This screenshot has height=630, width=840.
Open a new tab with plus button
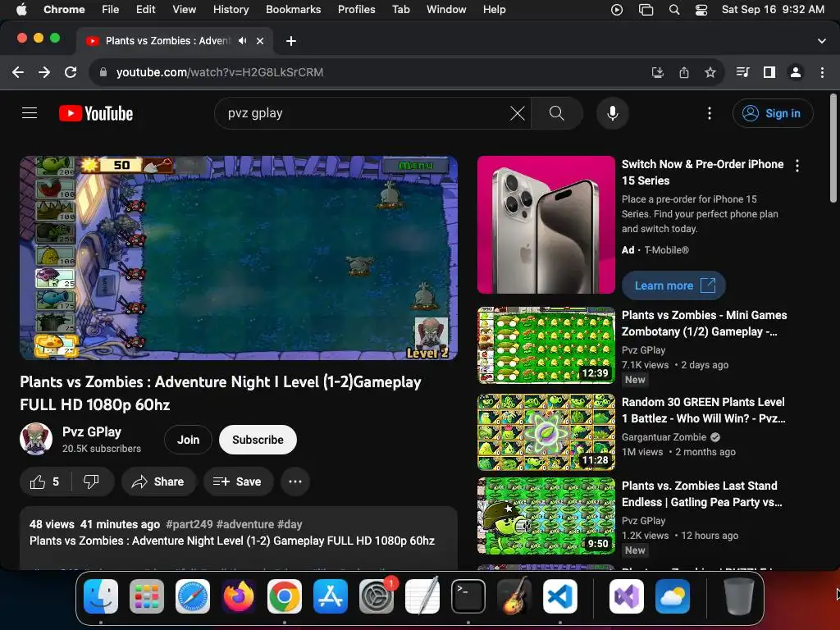click(291, 41)
